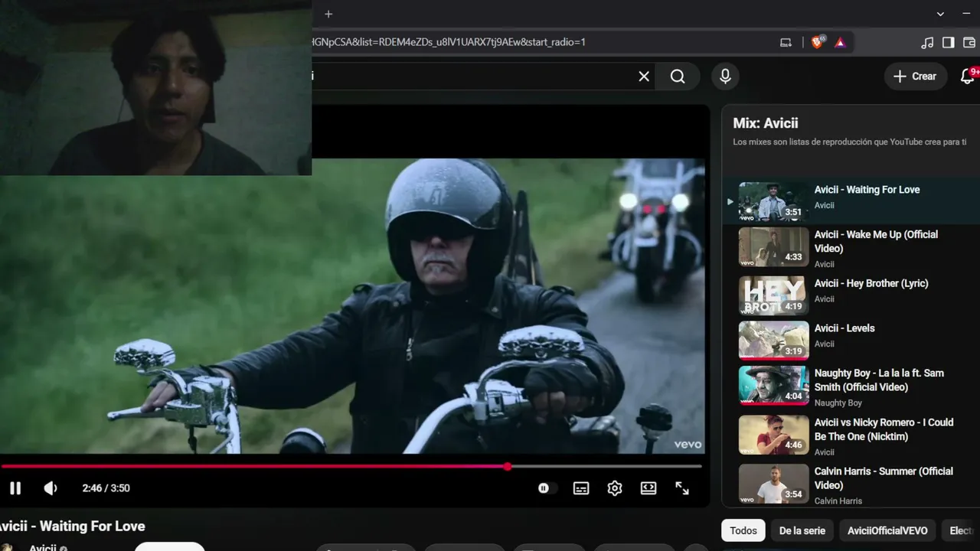The width and height of the screenshot is (980, 551).
Task: Click the 'Naughty Boy' channel name text
Action: coord(838,403)
